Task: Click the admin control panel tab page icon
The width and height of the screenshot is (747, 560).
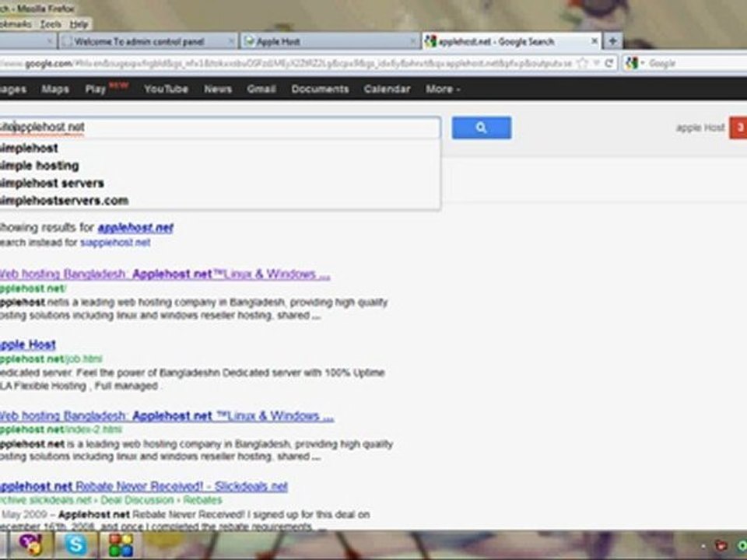Action: pos(67,41)
